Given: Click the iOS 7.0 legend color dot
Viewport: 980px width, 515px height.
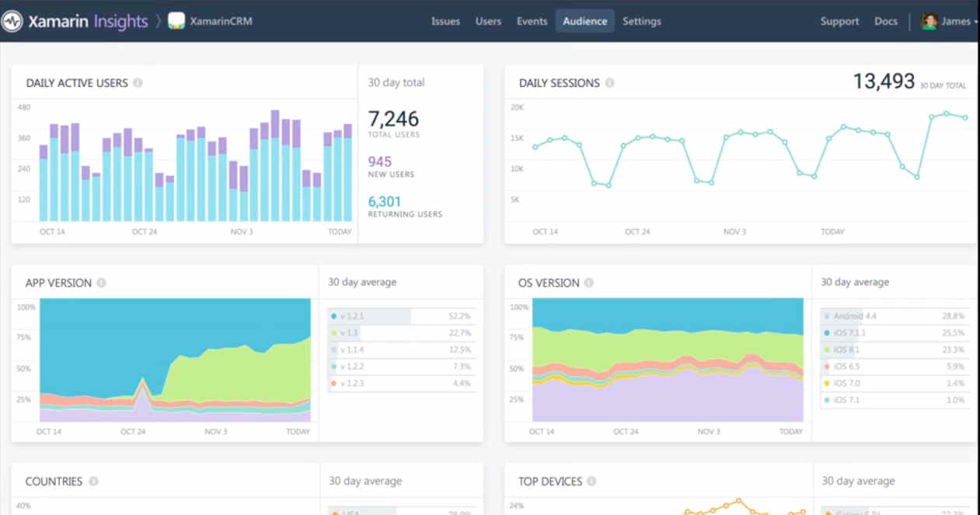Looking at the screenshot, I should point(826,383).
